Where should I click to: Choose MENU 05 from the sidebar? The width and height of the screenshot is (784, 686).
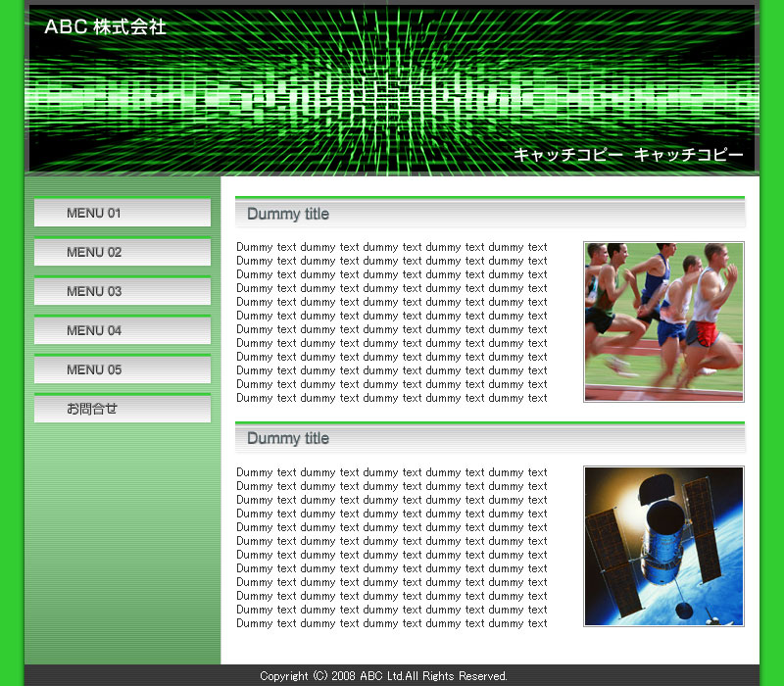[x=122, y=369]
